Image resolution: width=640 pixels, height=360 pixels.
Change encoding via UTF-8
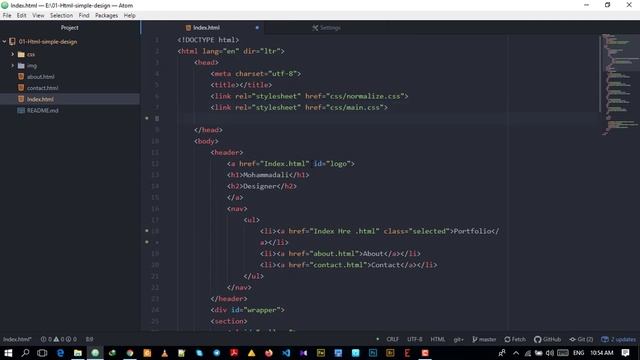(414, 339)
